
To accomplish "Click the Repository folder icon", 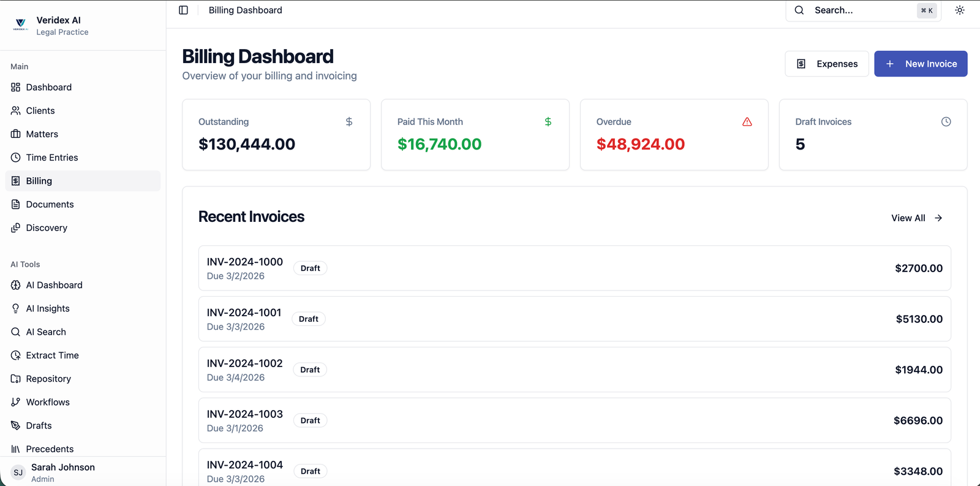I will click(16, 379).
